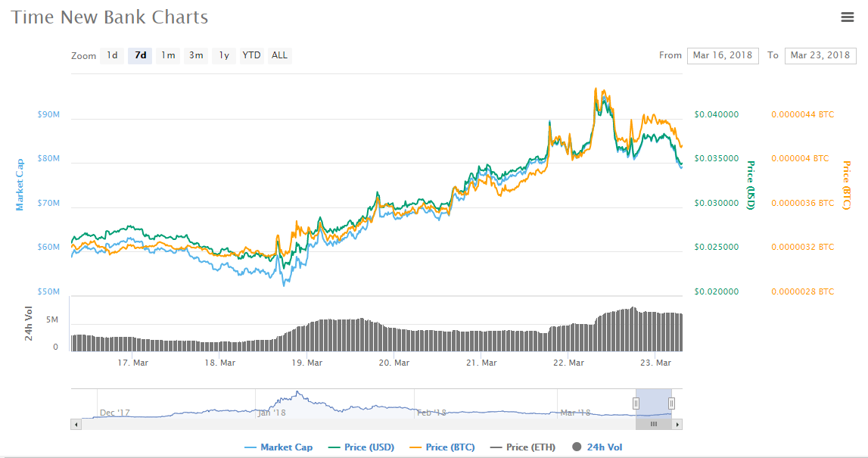
Task: Select the 7d zoom range
Action: pyautogui.click(x=140, y=55)
